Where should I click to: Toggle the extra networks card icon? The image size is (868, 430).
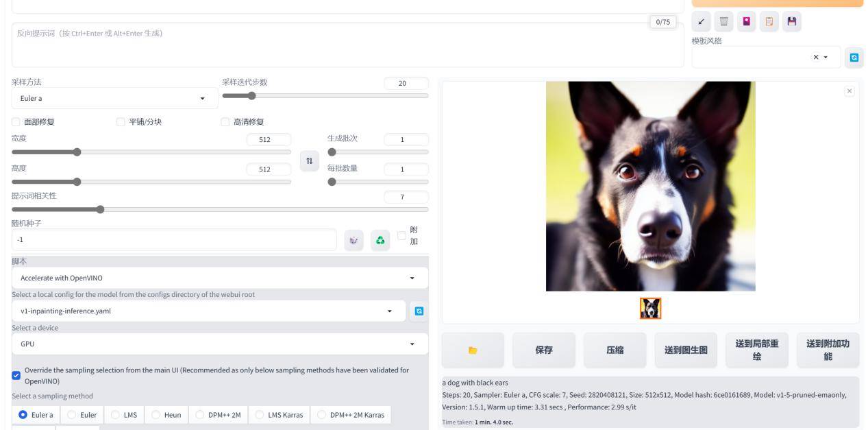747,21
